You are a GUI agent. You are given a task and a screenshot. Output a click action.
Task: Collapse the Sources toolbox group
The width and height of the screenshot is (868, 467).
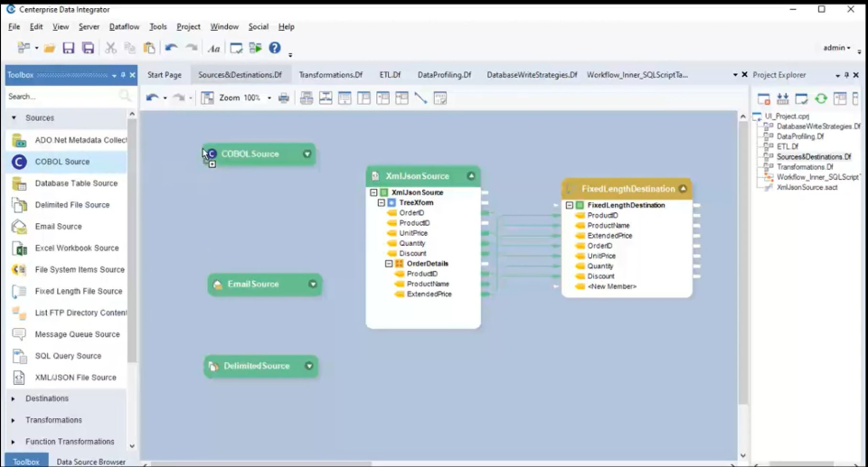point(14,117)
